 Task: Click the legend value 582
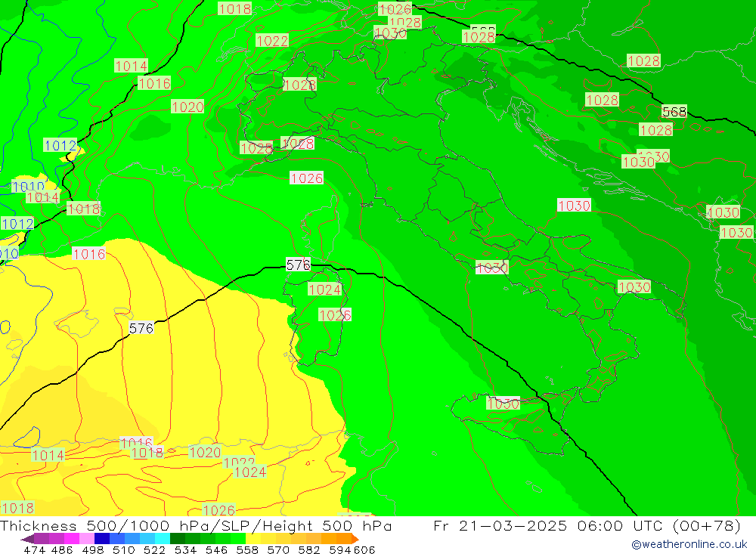point(308,549)
